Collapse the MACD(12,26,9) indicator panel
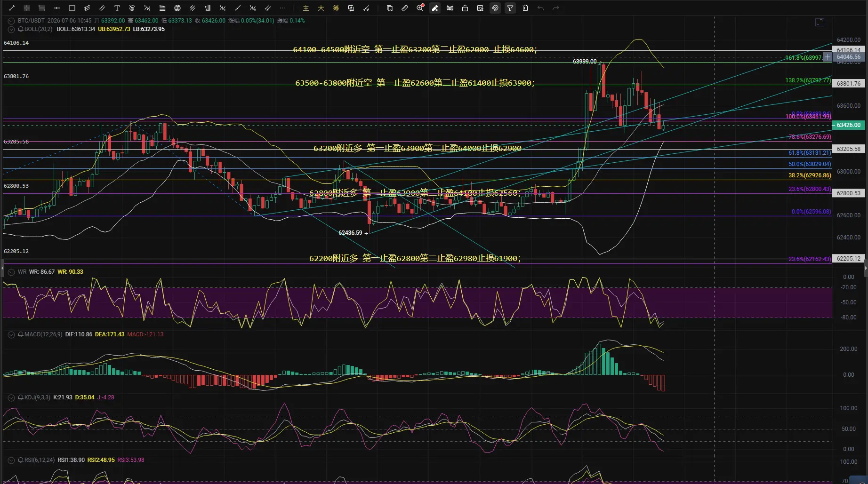 (11, 334)
